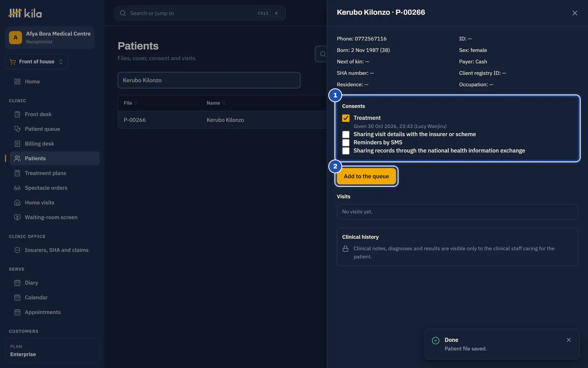Go to Billing desk

point(39,144)
